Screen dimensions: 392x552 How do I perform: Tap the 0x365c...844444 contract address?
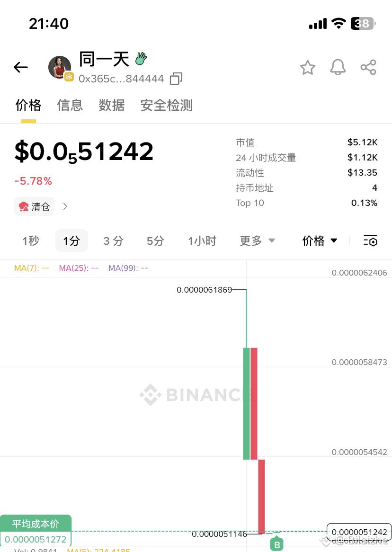tap(121, 79)
